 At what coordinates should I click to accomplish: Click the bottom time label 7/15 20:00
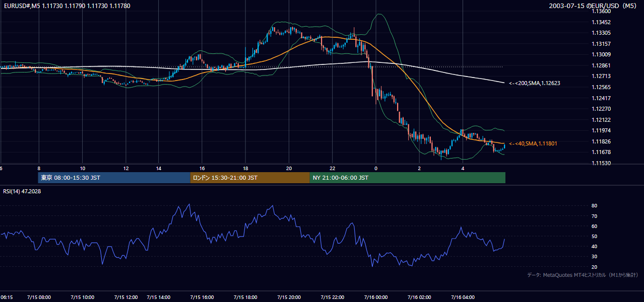289,297
